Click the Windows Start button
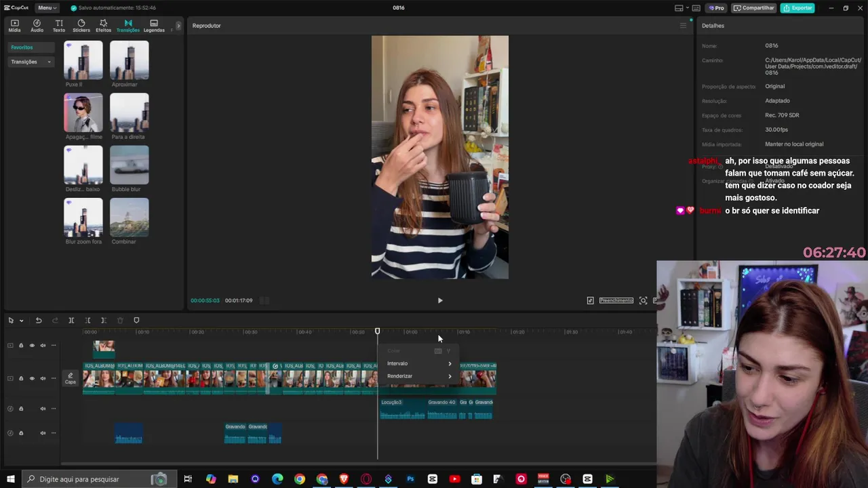Viewport: 868px width, 488px height. [10, 479]
